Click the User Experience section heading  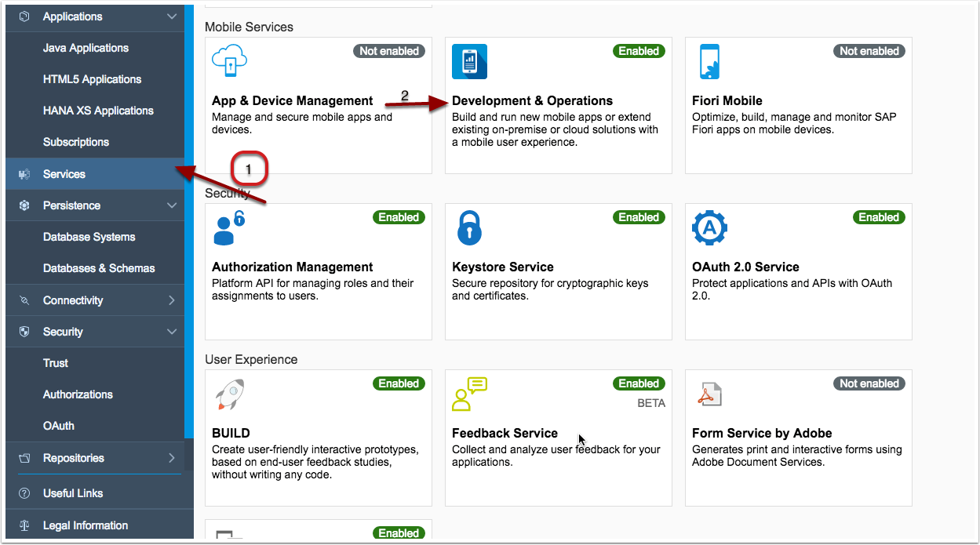click(x=251, y=359)
